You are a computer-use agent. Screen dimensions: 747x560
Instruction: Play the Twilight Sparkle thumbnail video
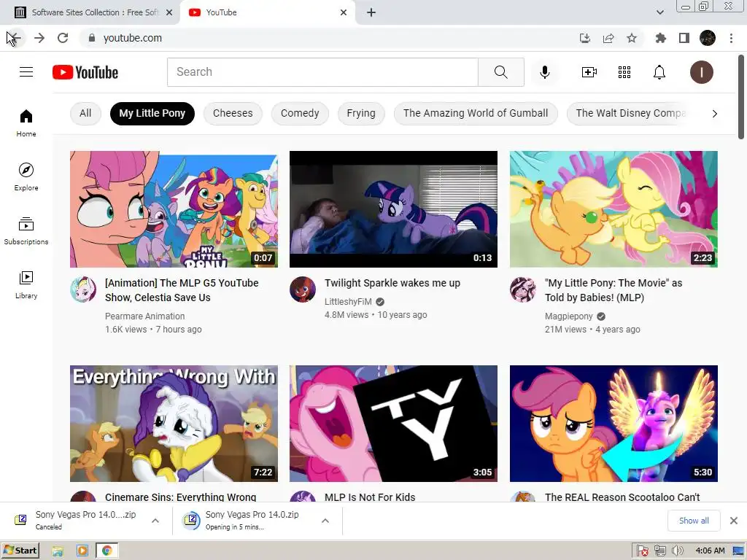[x=393, y=209]
